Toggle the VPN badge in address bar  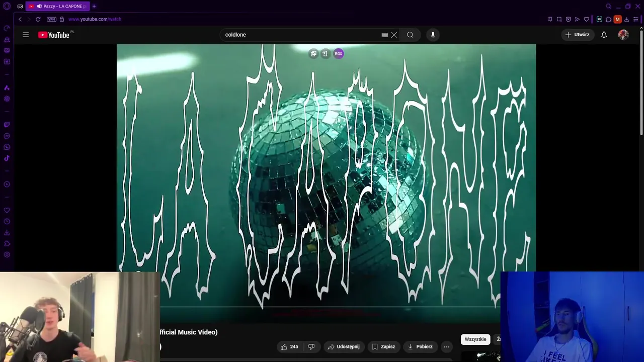click(51, 19)
